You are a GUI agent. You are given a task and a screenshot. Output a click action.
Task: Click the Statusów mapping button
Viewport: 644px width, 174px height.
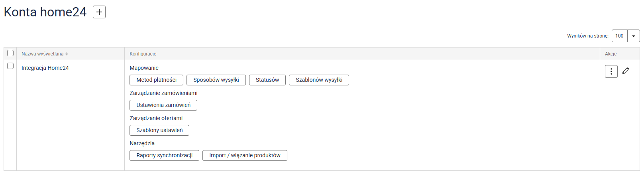pyautogui.click(x=267, y=80)
